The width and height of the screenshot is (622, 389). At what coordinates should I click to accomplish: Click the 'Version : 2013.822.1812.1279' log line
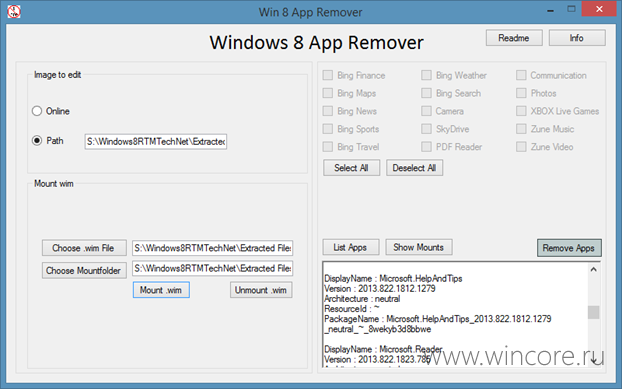(x=380, y=289)
